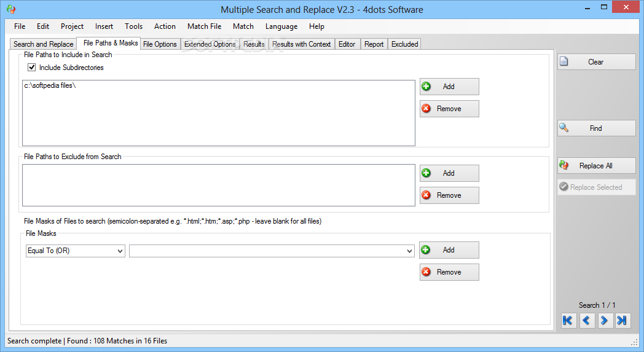Open the Match menu

click(x=243, y=26)
